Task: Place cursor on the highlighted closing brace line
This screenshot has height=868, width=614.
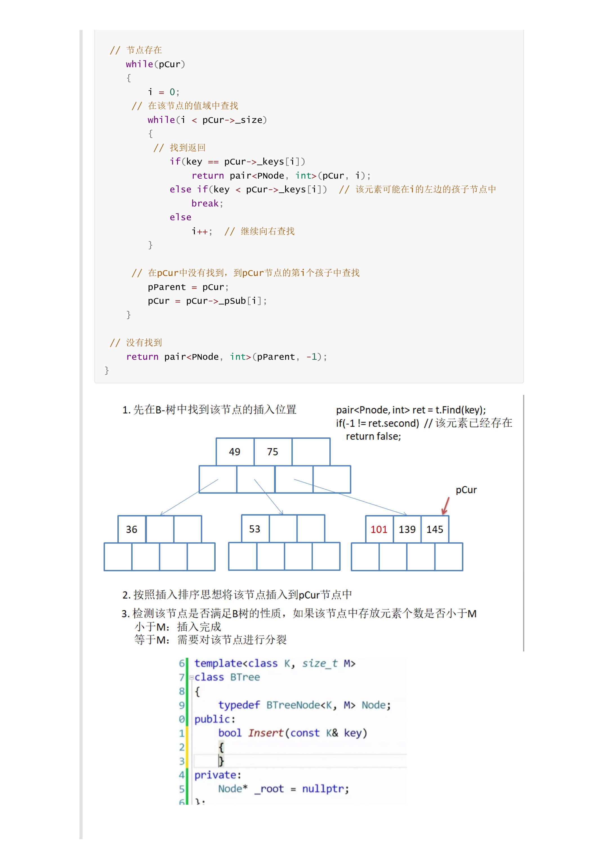Action: tap(221, 761)
